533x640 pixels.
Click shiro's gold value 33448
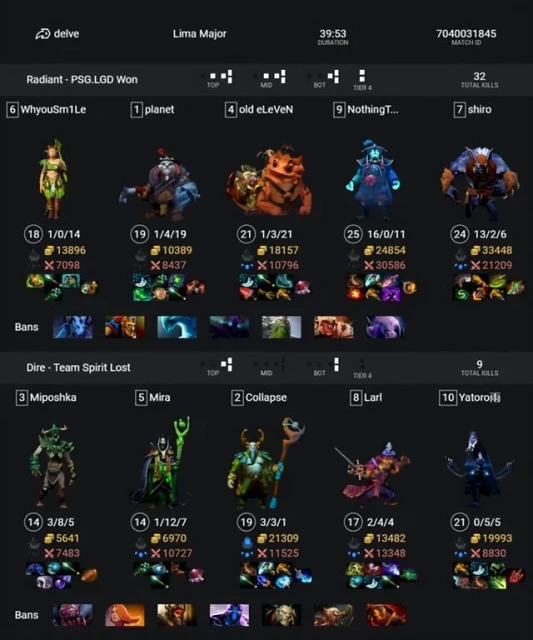coord(496,250)
